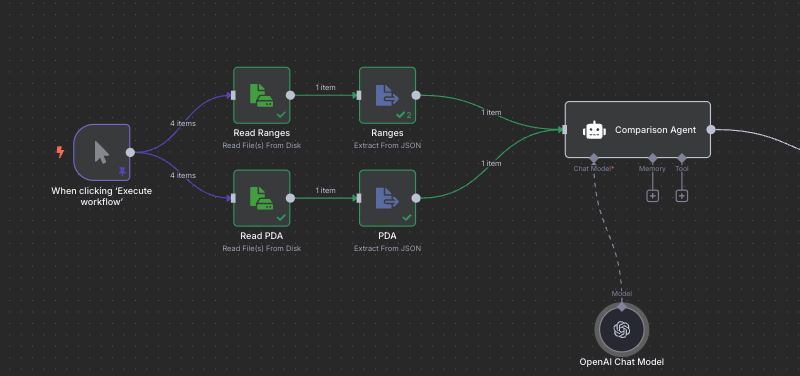
Task: Click the manual trigger cursor node icon
Action: pyautogui.click(x=102, y=152)
